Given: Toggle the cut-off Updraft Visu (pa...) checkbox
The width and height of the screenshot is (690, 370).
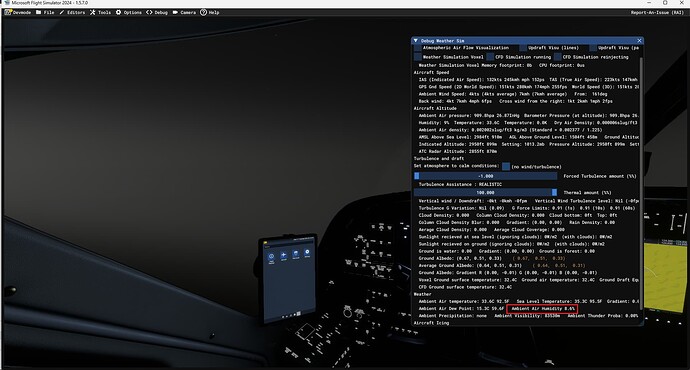Looking at the screenshot, I should pyautogui.click(x=593, y=48).
